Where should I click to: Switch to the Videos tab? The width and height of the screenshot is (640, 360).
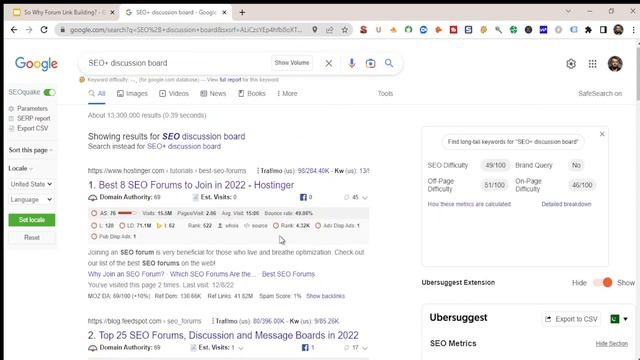pyautogui.click(x=174, y=93)
